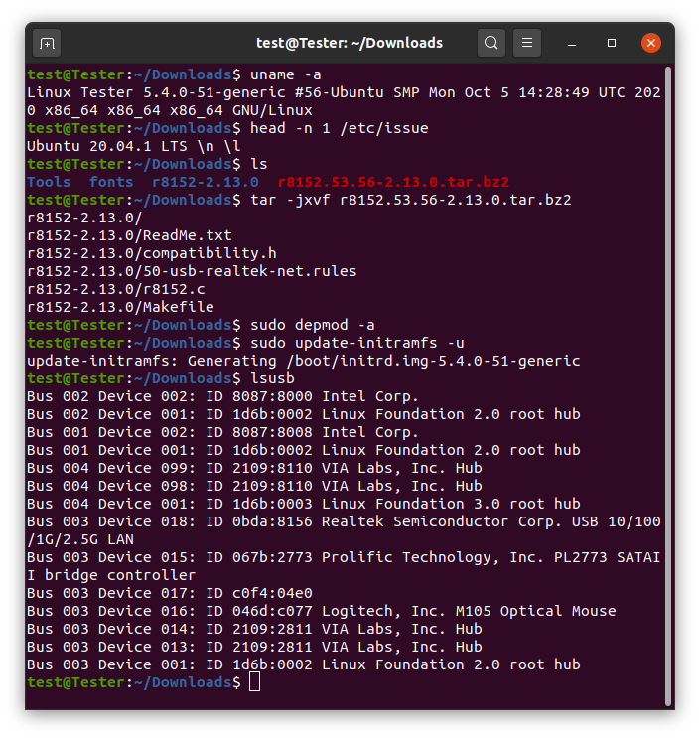
Task: Click the Bus 003 Device 001 root hub line
Action: [x=304, y=664]
